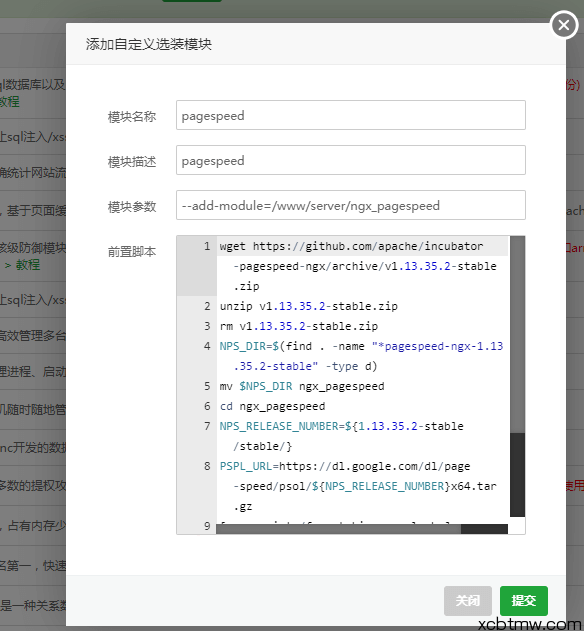Click the green 提交 submit button
This screenshot has width=584, height=631.
524,601
